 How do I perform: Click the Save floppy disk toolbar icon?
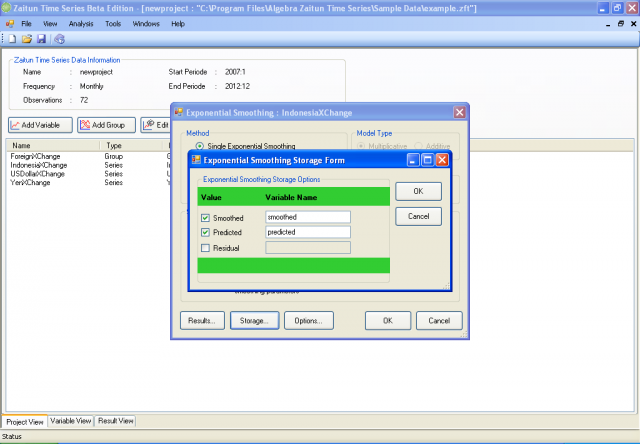click(x=41, y=38)
